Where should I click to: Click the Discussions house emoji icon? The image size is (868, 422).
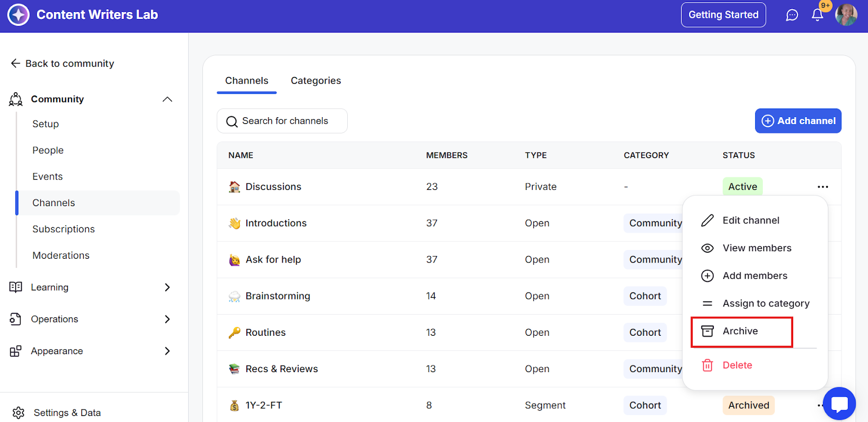click(234, 187)
